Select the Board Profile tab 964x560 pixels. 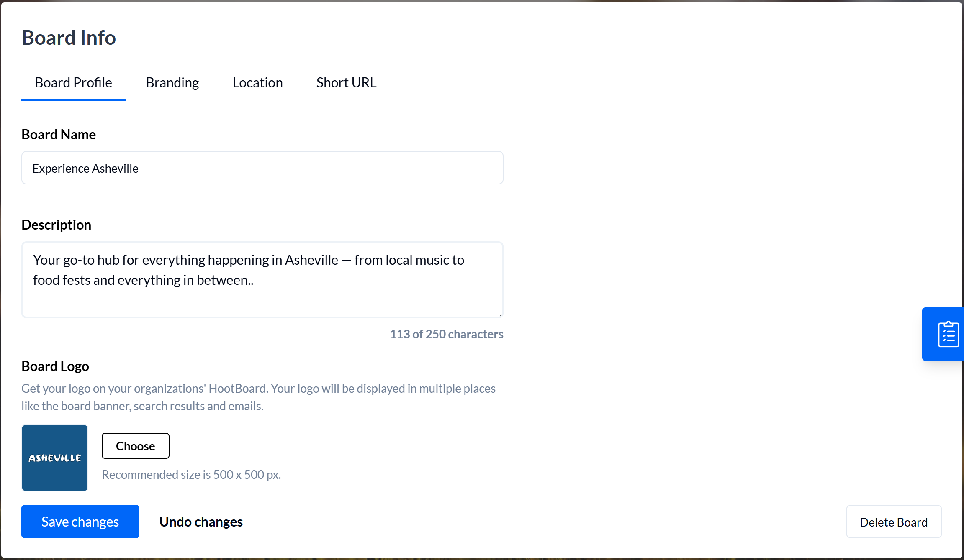tap(73, 82)
